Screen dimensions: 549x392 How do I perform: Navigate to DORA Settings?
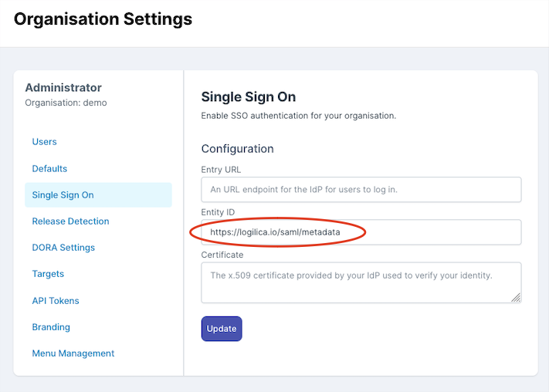pyautogui.click(x=63, y=248)
